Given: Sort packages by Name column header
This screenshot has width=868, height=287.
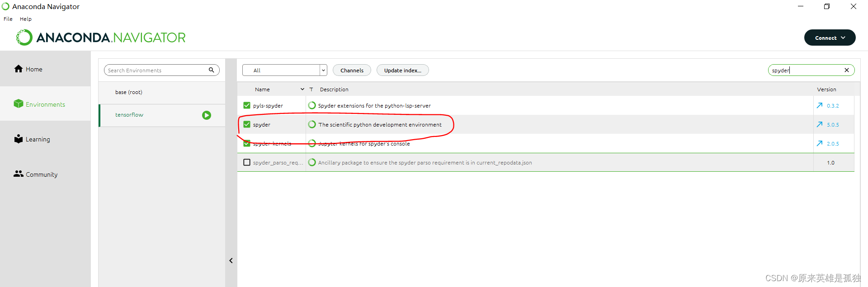Looking at the screenshot, I should pyautogui.click(x=262, y=89).
